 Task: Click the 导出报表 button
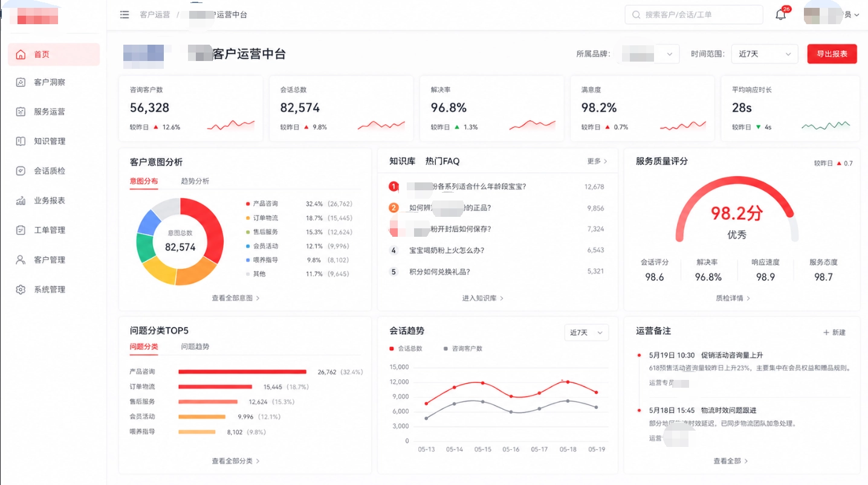point(832,54)
